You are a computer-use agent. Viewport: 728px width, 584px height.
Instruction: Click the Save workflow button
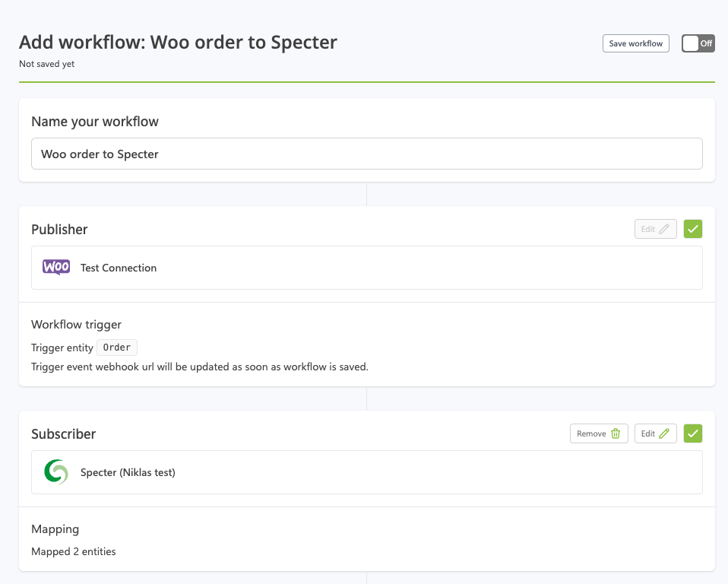point(636,43)
